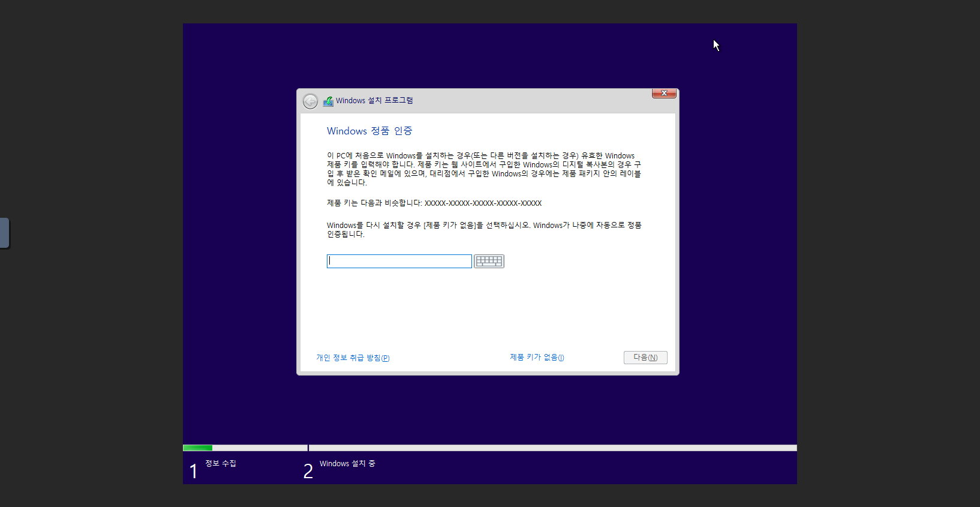This screenshot has height=507, width=980.
Task: Open the on-screen keyboard icon
Action: pos(489,261)
